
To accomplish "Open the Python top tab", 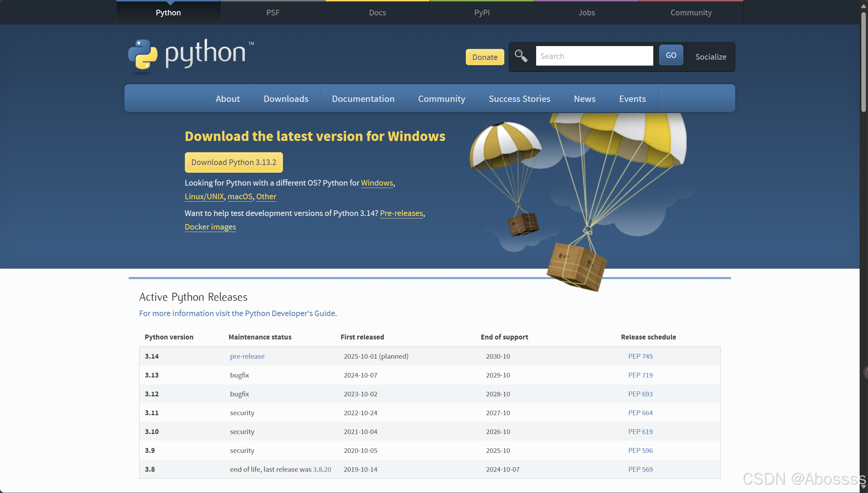I will 168,13.
